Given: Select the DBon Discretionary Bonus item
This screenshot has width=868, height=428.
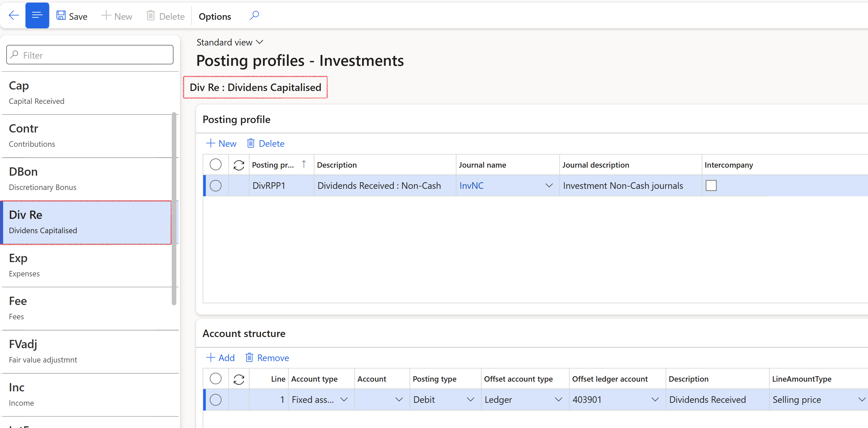Looking at the screenshot, I should (x=87, y=179).
